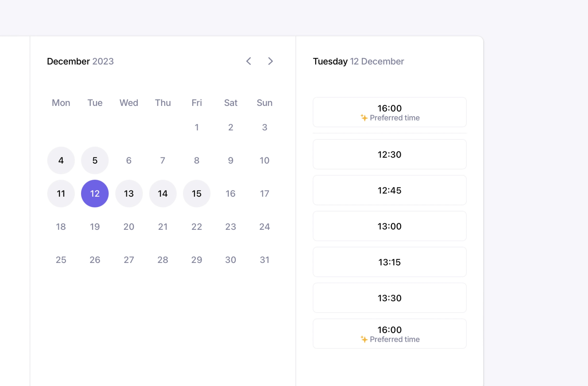588x386 pixels.
Task: Click date 30 on the calendar
Action: coord(231,260)
